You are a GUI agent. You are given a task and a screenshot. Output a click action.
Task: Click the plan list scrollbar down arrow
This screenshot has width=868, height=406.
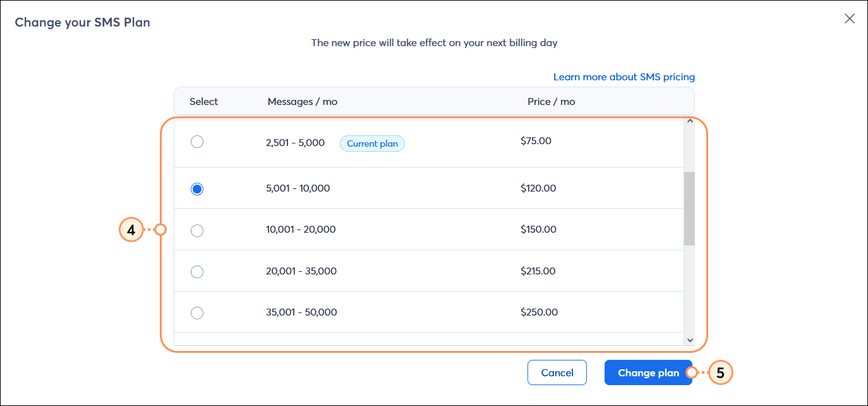(x=689, y=340)
